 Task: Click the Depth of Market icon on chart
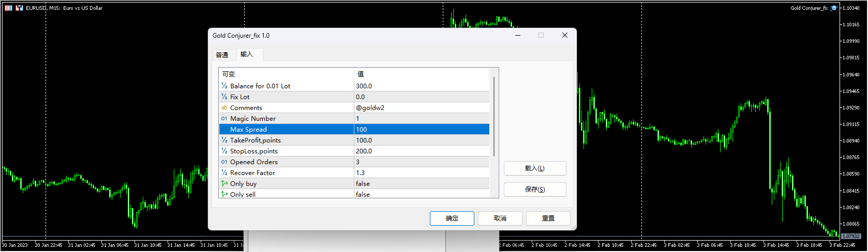[x=8, y=8]
